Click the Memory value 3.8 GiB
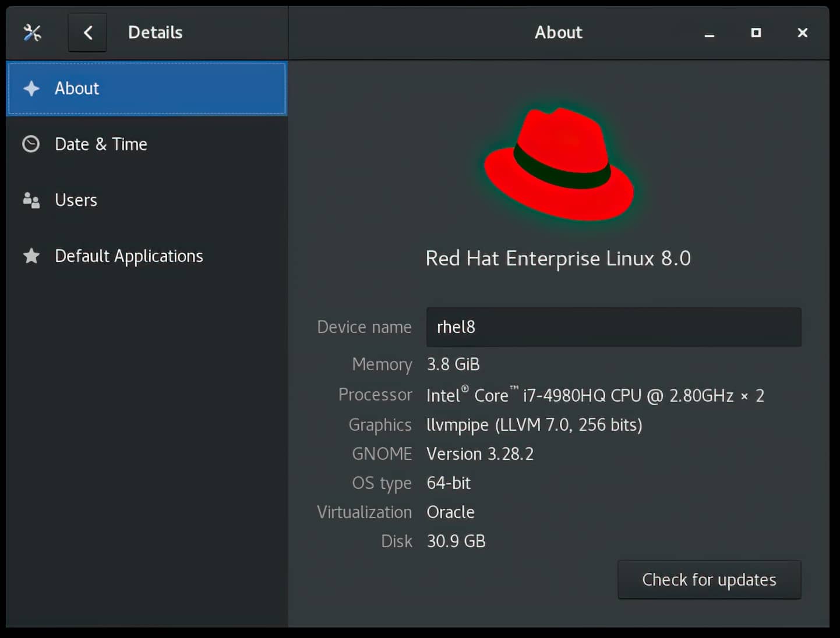Image resolution: width=840 pixels, height=638 pixels. (453, 364)
